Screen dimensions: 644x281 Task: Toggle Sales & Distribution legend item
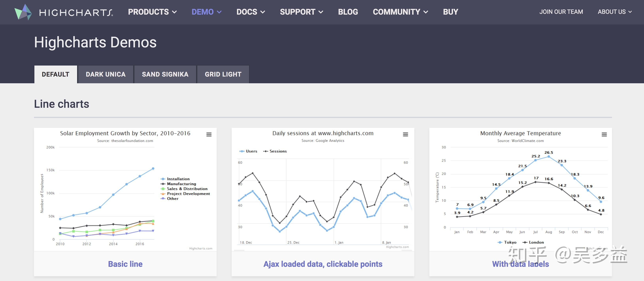184,189
